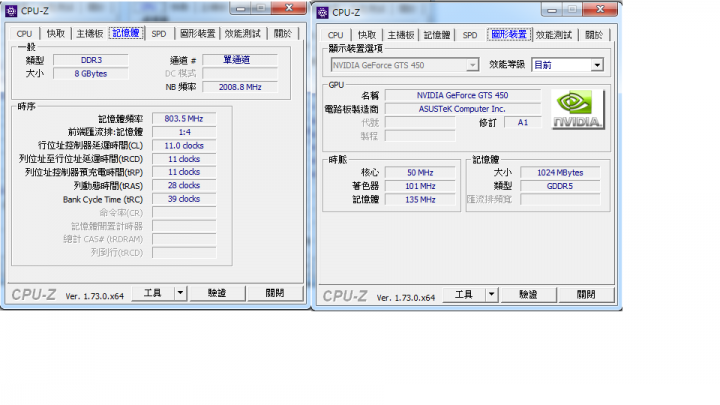Click the 28 clocks tRAS value
The width and height of the screenshot is (720, 405).
184,185
